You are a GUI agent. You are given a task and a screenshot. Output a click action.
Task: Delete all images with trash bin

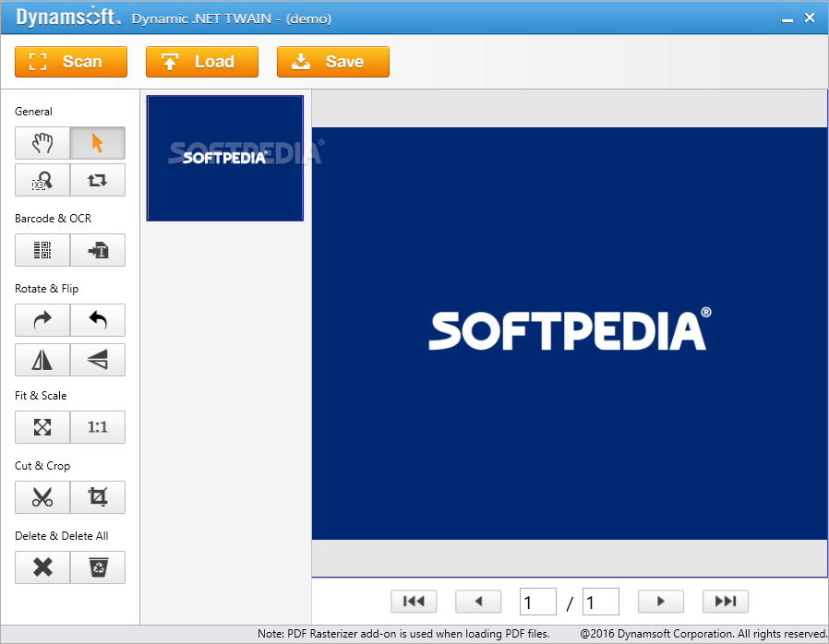[x=98, y=567]
